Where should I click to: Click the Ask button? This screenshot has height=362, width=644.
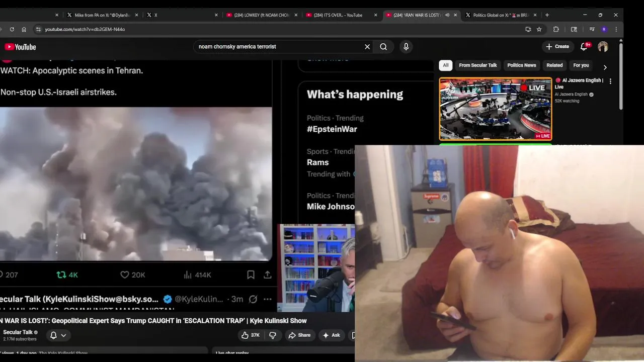point(331,335)
